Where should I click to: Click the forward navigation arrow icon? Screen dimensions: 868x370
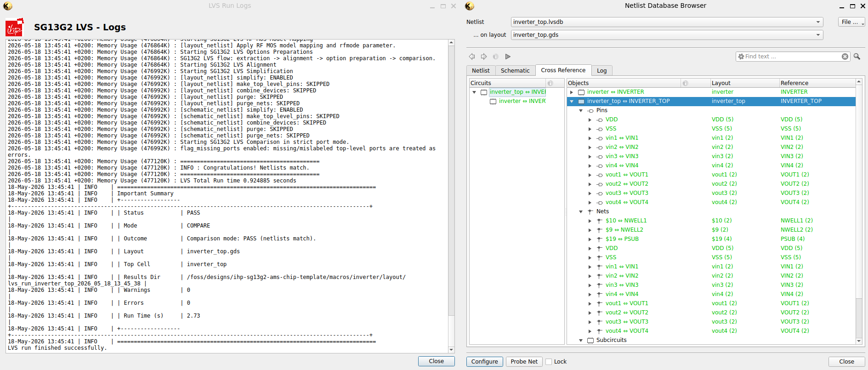[x=484, y=57]
